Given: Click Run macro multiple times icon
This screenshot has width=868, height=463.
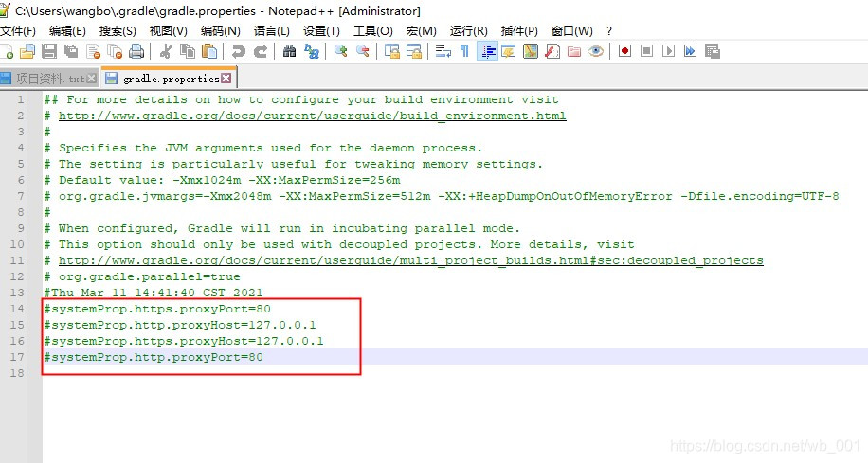Looking at the screenshot, I should point(690,51).
